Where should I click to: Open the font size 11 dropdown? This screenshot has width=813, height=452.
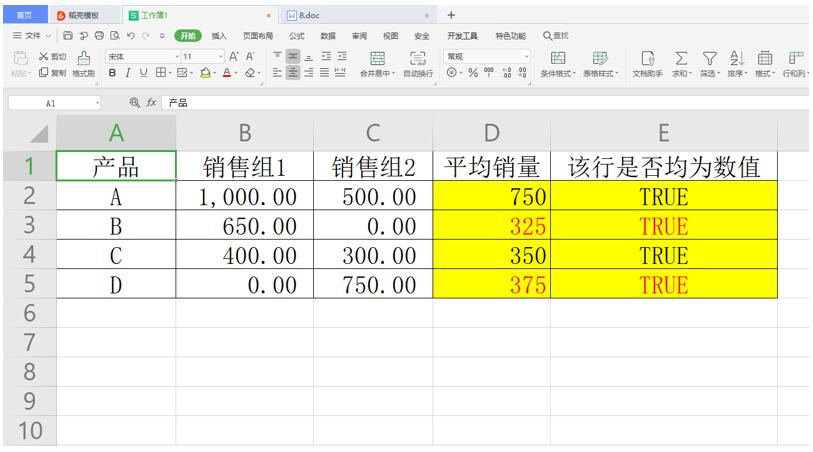point(221,56)
